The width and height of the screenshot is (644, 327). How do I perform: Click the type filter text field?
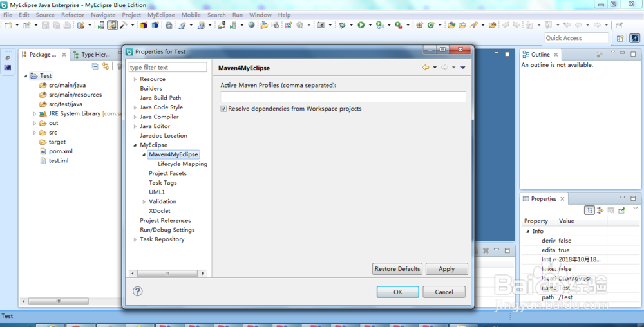pyautogui.click(x=167, y=68)
